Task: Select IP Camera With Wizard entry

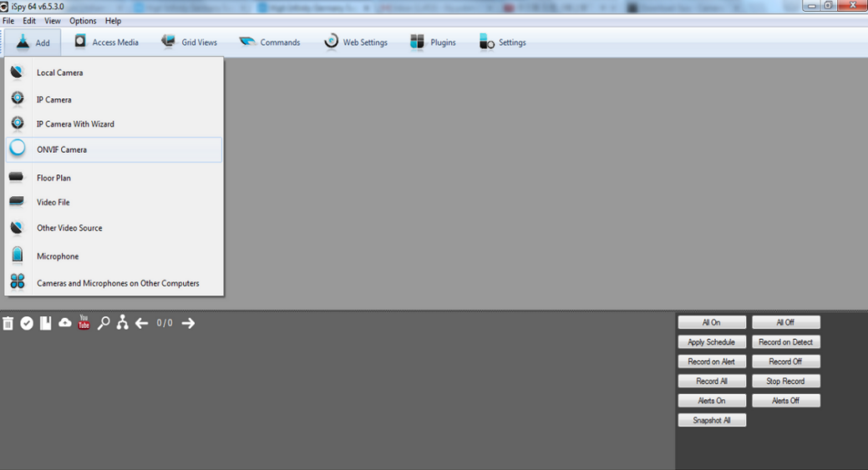Action: pyautogui.click(x=114, y=124)
